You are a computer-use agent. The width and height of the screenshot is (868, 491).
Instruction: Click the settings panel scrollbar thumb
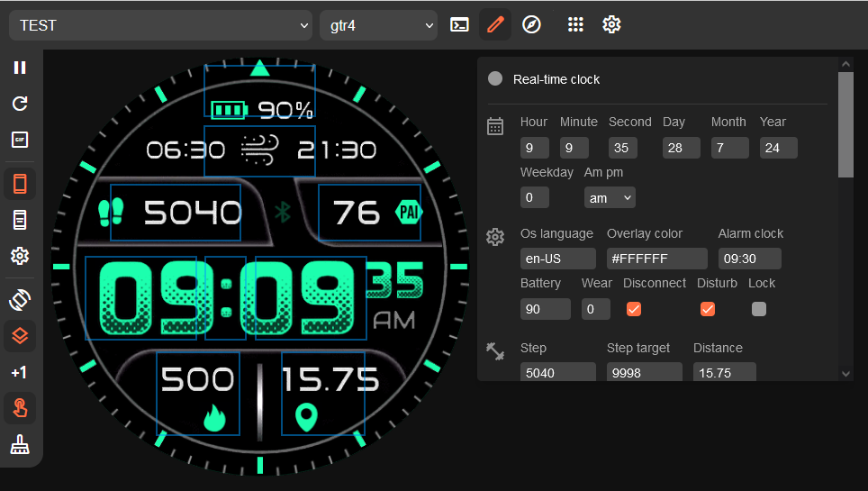tap(845, 124)
